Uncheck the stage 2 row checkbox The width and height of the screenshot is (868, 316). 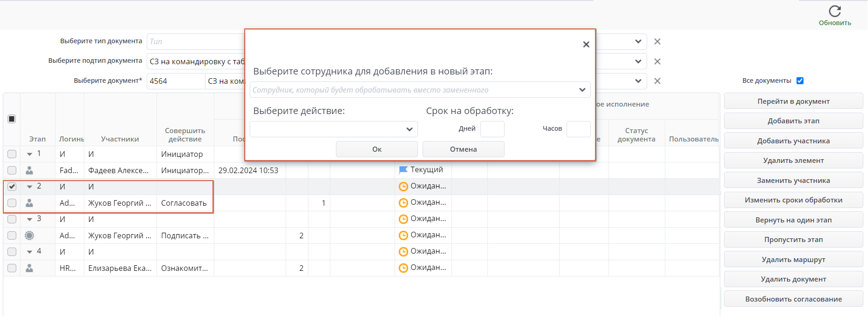coord(12,187)
